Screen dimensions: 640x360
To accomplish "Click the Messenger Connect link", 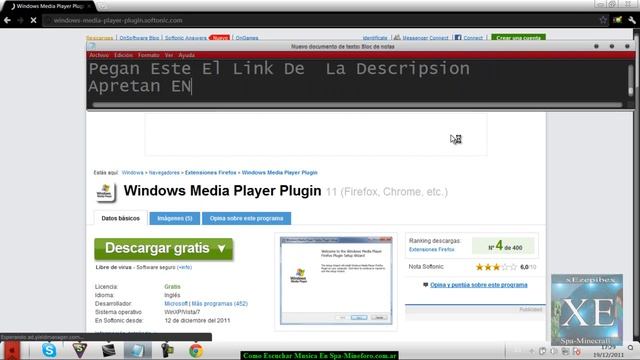I will (x=425, y=38).
